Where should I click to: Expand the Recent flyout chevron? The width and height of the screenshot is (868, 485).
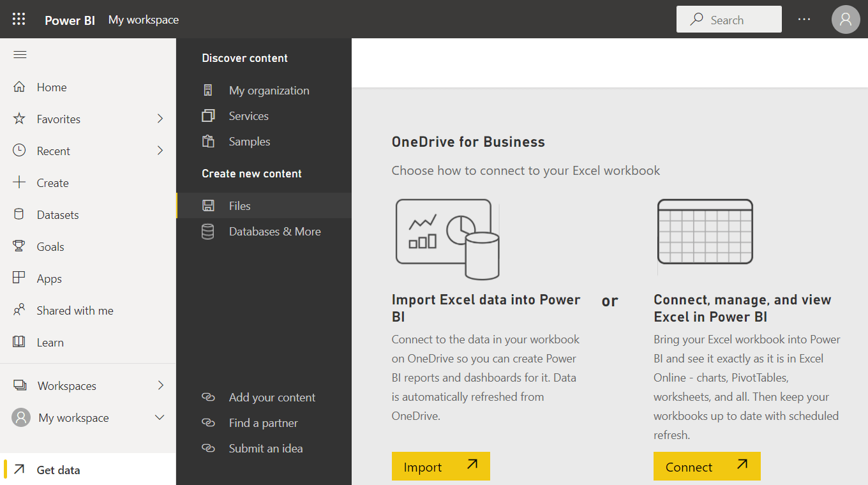click(x=160, y=151)
